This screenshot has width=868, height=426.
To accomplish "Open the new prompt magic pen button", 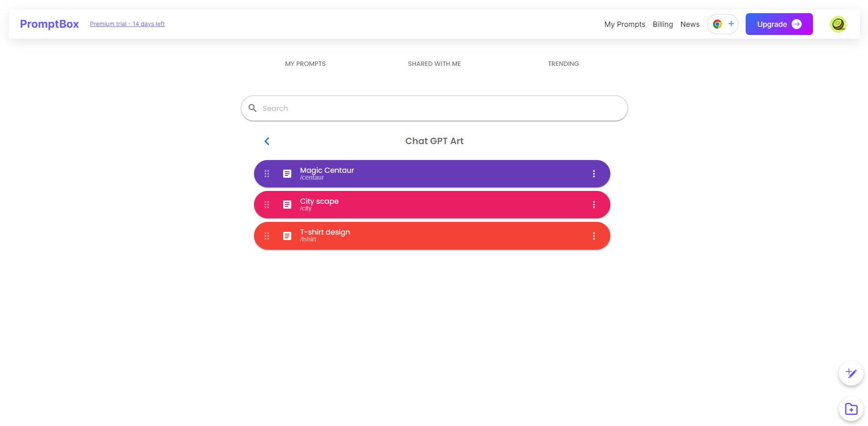I will click(x=851, y=373).
